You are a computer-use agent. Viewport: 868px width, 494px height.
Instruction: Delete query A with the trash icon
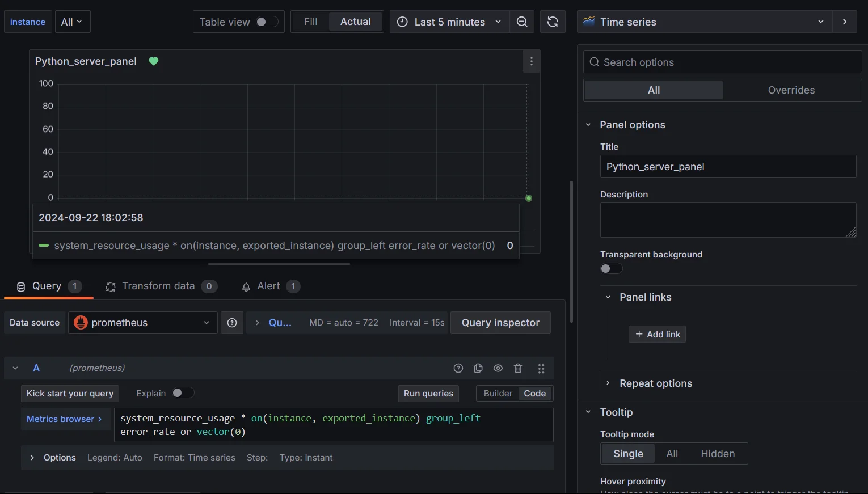517,368
